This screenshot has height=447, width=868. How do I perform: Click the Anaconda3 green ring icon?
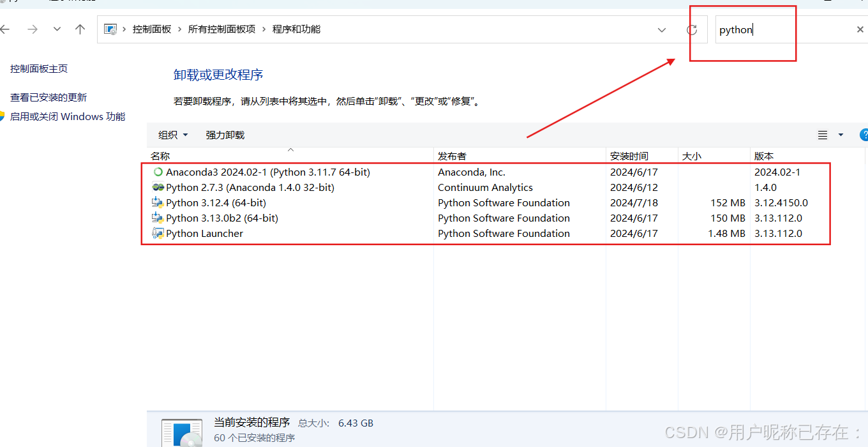pyautogui.click(x=158, y=172)
